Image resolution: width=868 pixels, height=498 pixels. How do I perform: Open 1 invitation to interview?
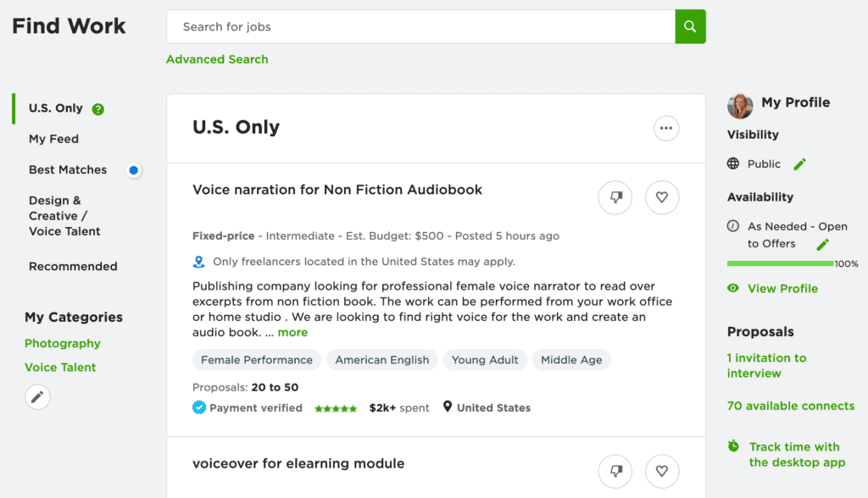[x=766, y=365]
